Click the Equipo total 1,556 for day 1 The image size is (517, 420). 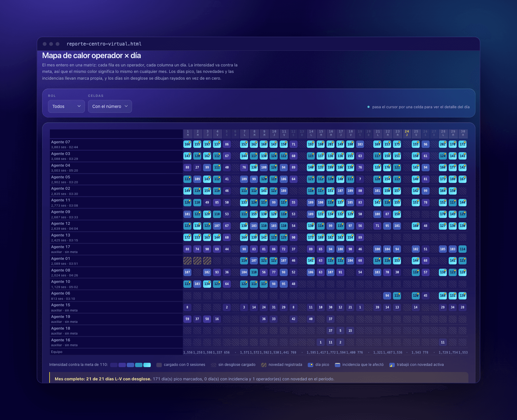pyautogui.click(x=188, y=352)
